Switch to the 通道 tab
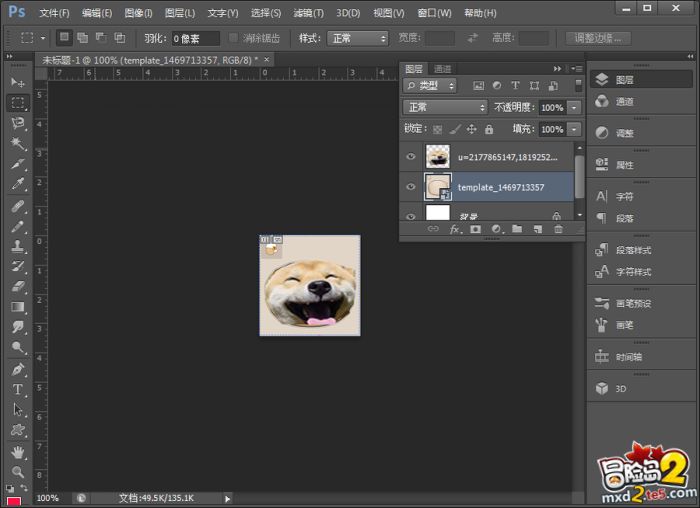 (442, 69)
